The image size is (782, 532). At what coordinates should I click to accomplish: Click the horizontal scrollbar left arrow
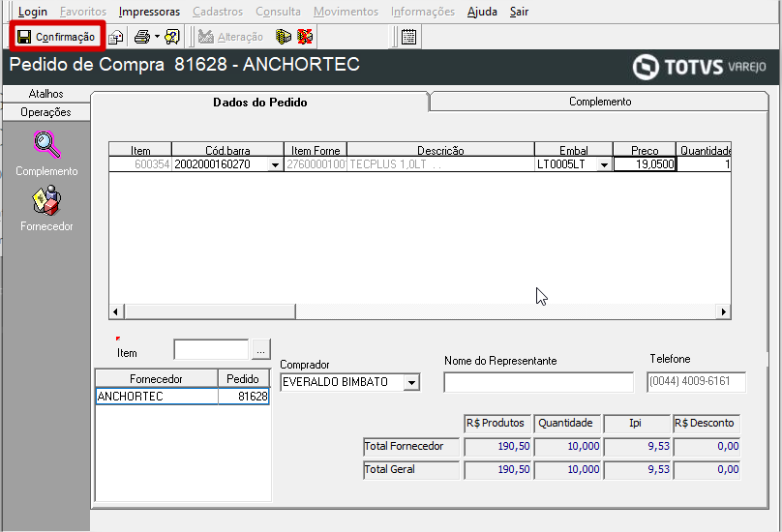[x=116, y=312]
